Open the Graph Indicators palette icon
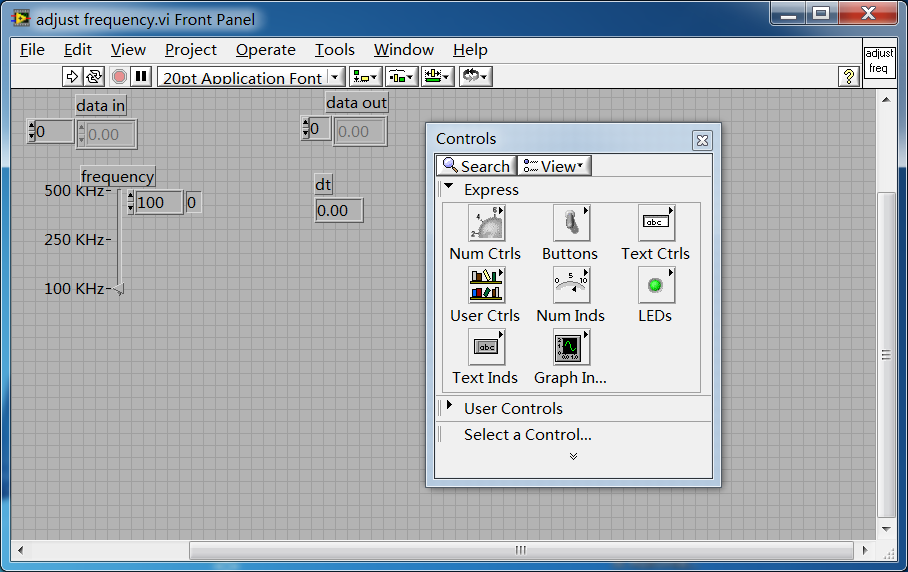Image resolution: width=908 pixels, height=572 pixels. click(x=571, y=348)
